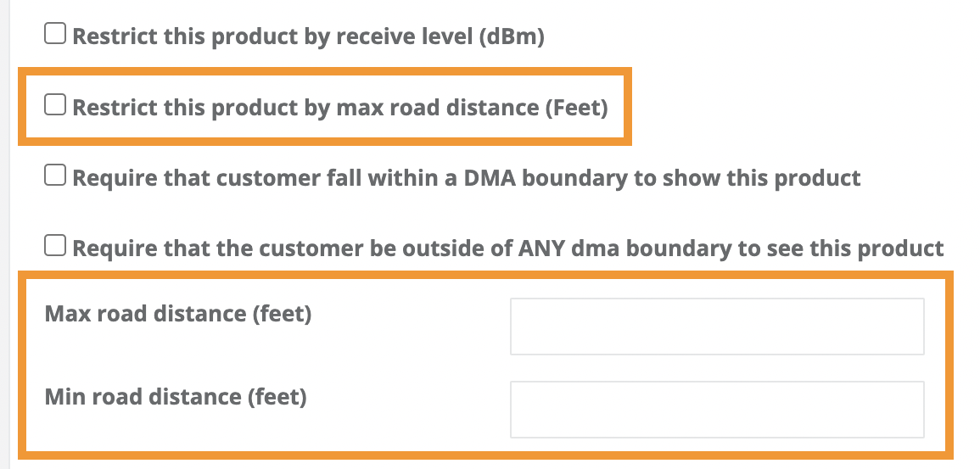Click the 'Require that the customer be outside' label text
Viewport: 980px width, 469px height.
pos(507,248)
